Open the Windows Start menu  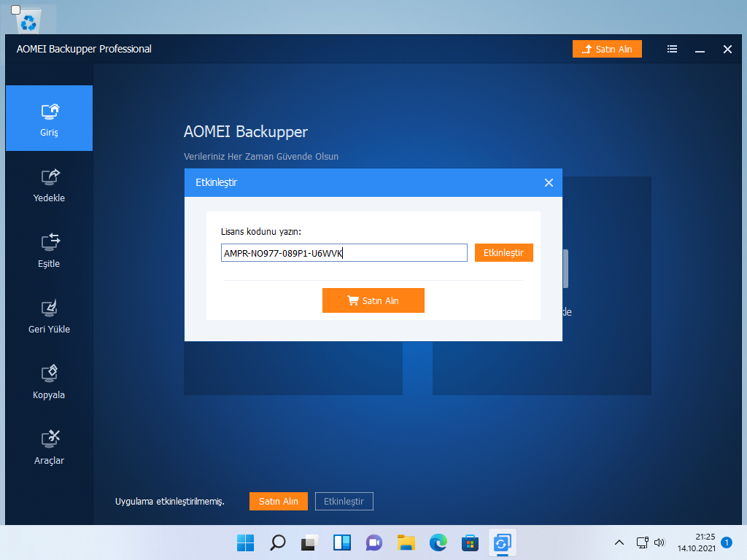click(x=245, y=542)
